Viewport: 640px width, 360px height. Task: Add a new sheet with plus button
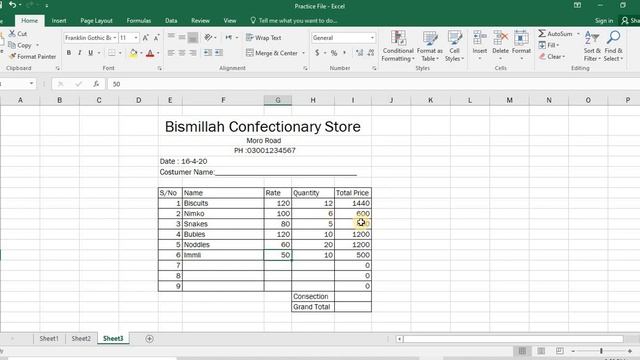point(149,338)
